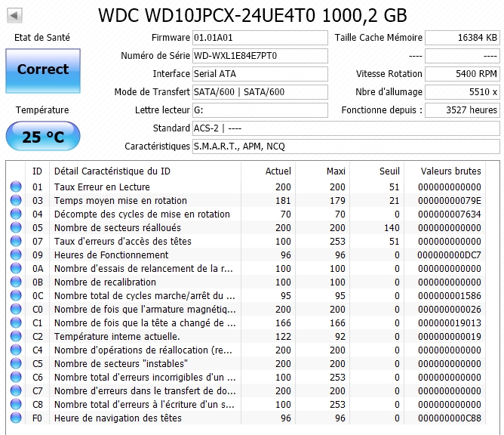Click the rotation speed field 5400 RPM

463,74
